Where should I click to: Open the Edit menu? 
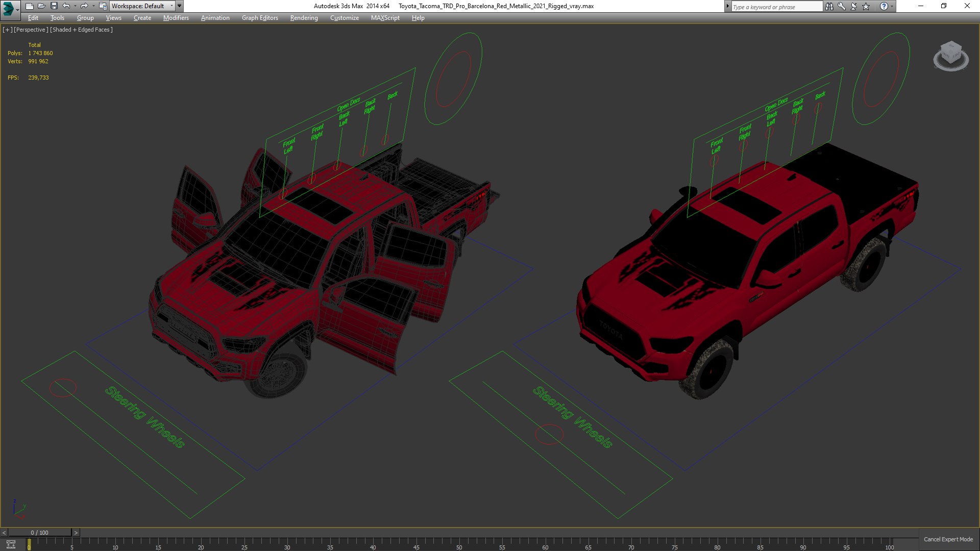point(33,18)
